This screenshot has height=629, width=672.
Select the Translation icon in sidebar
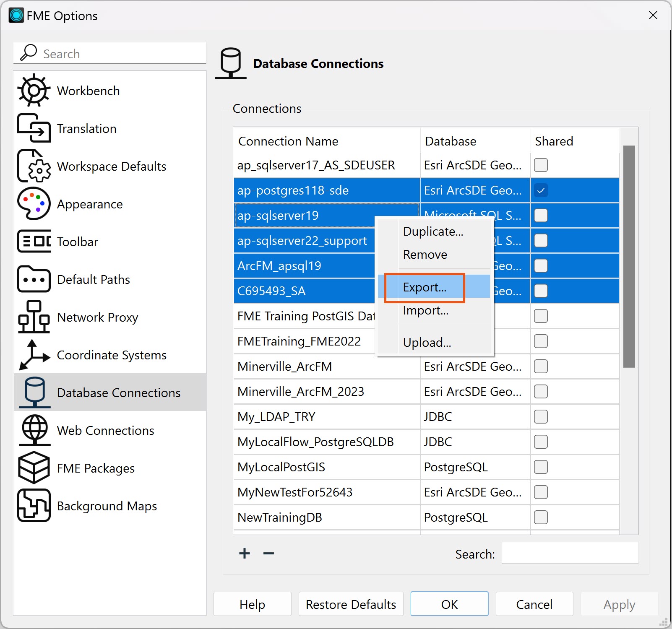(34, 128)
